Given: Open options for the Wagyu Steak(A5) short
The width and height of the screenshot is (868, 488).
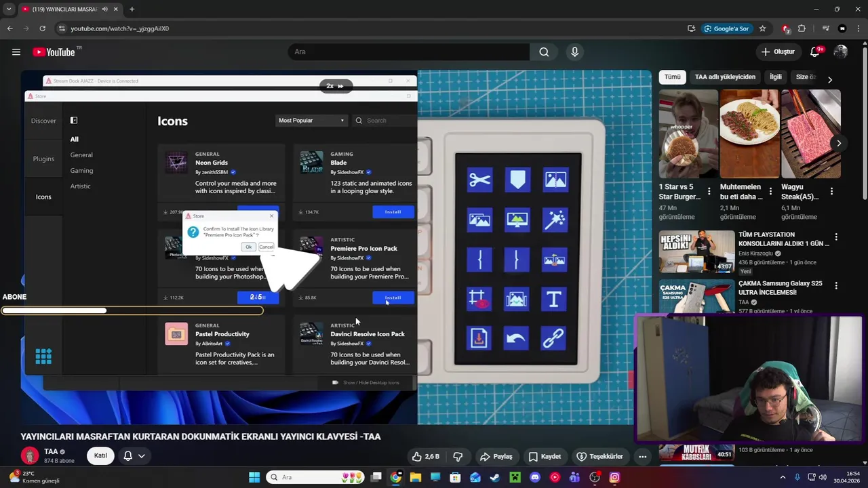Looking at the screenshot, I should pyautogui.click(x=831, y=191).
